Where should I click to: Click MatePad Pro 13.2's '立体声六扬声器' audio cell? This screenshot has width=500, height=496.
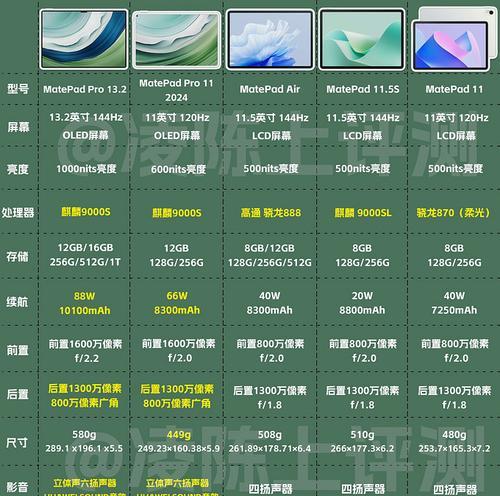tap(85, 483)
